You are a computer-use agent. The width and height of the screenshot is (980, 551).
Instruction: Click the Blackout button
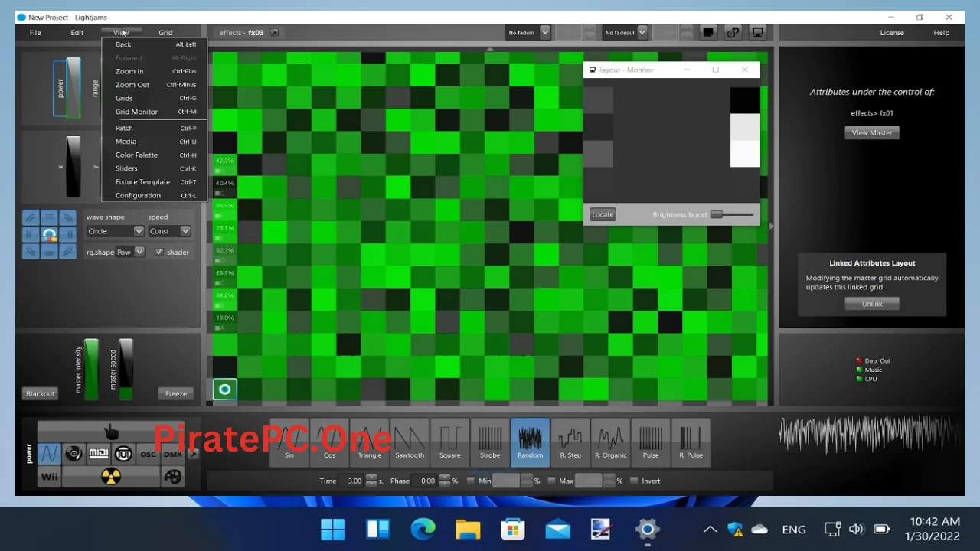point(41,393)
